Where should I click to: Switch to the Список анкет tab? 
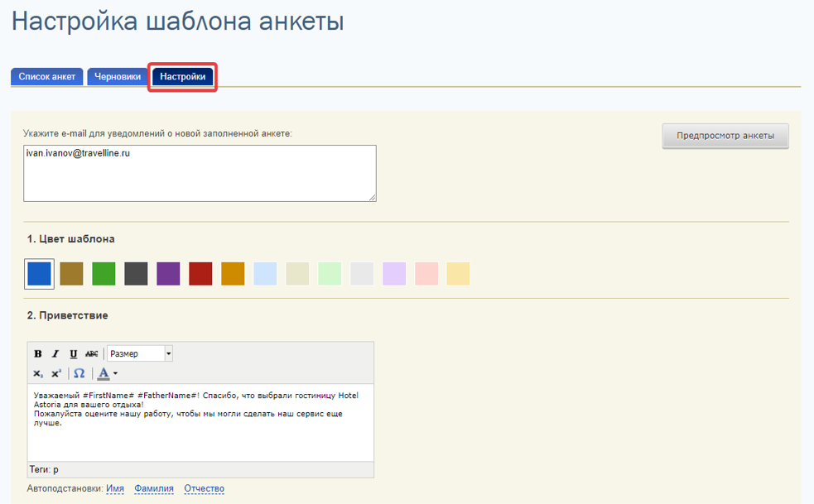click(x=46, y=77)
